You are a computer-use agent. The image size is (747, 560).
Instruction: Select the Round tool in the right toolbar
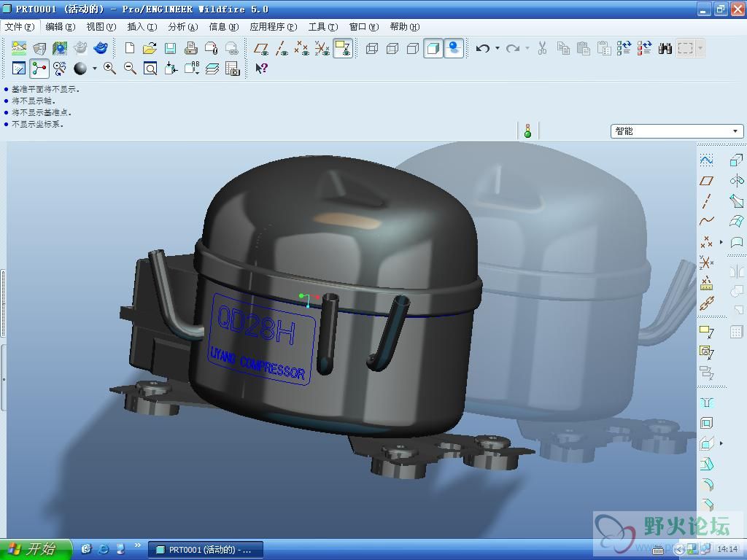706,484
